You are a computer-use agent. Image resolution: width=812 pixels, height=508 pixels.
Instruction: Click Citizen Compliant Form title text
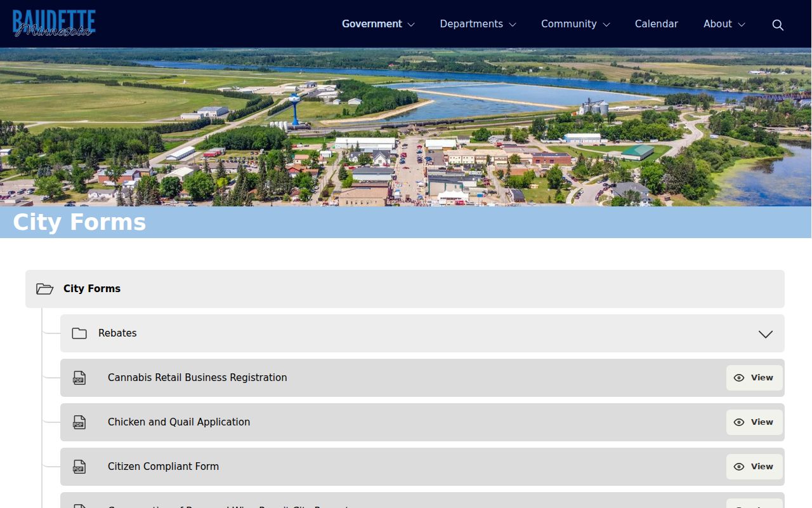click(x=163, y=467)
